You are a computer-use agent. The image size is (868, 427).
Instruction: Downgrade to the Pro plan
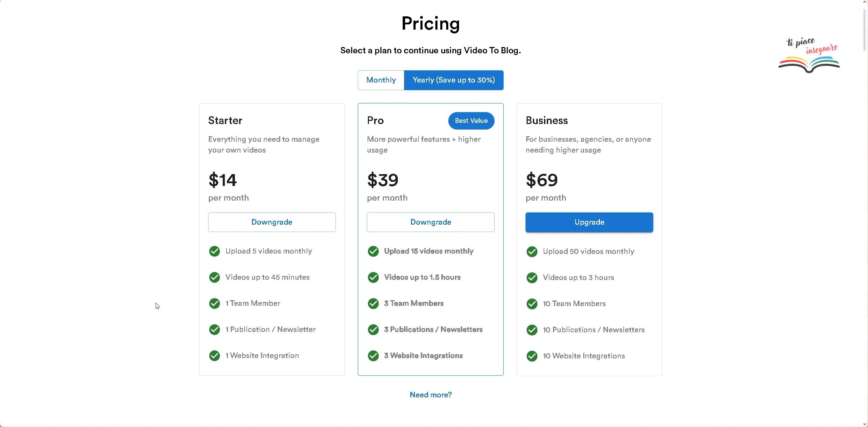431,222
